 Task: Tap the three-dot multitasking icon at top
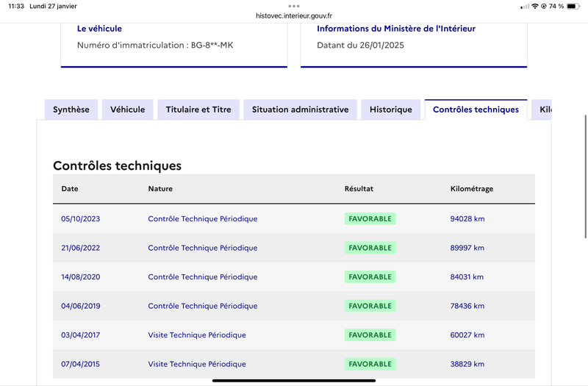pyautogui.click(x=294, y=6)
